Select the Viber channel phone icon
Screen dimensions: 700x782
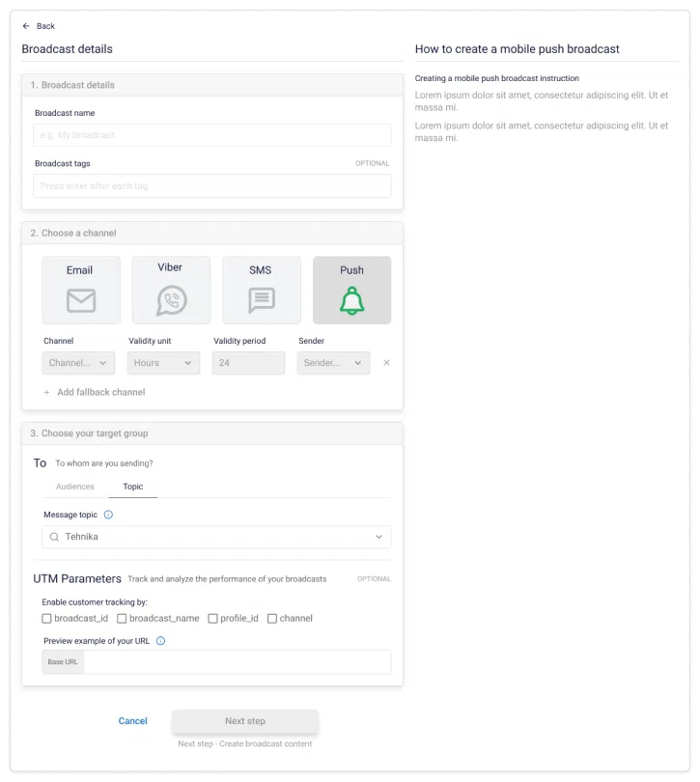pyautogui.click(x=171, y=300)
